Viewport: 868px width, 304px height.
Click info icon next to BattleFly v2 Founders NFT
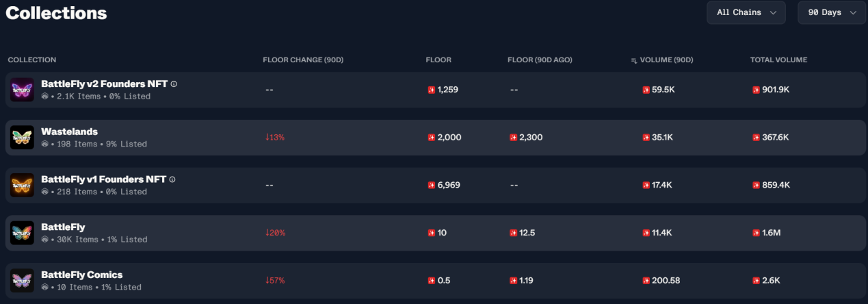pos(174,84)
